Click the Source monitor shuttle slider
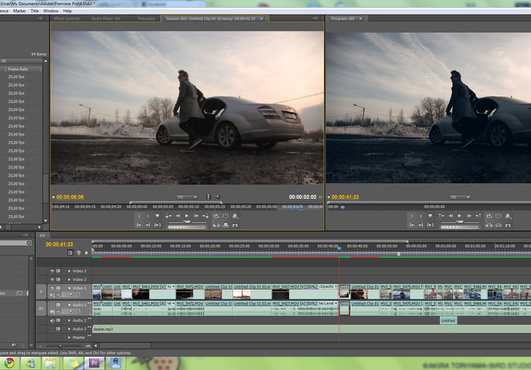Screen dimensions: 531x370 click(x=187, y=222)
